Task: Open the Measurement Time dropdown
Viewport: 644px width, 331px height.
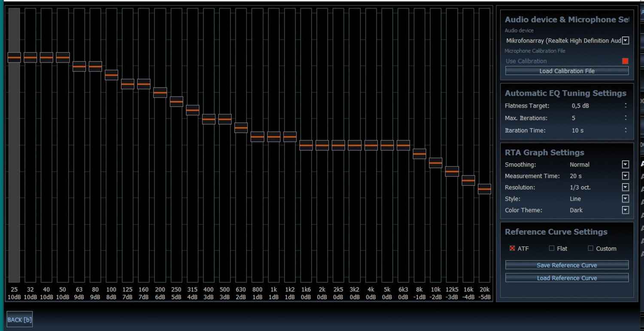Action: (x=626, y=176)
